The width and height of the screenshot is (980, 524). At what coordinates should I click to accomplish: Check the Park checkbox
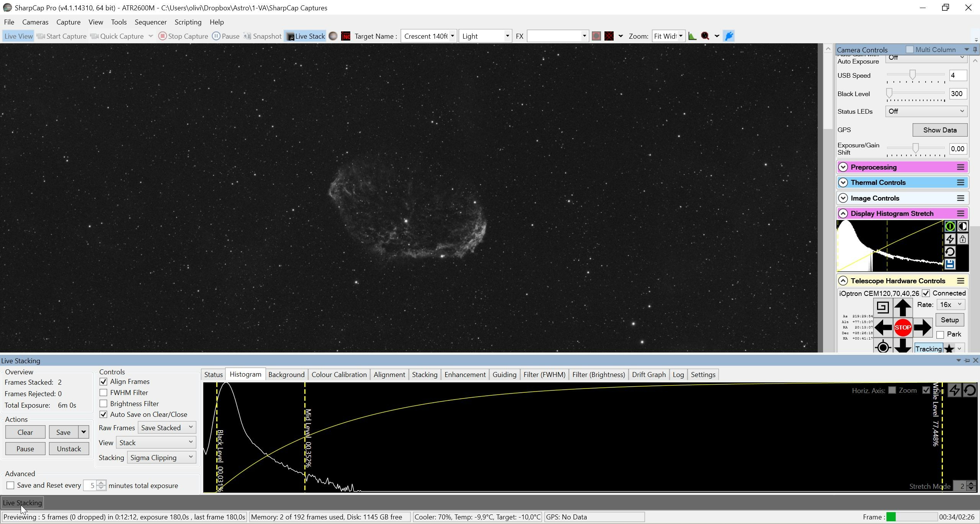(940, 335)
